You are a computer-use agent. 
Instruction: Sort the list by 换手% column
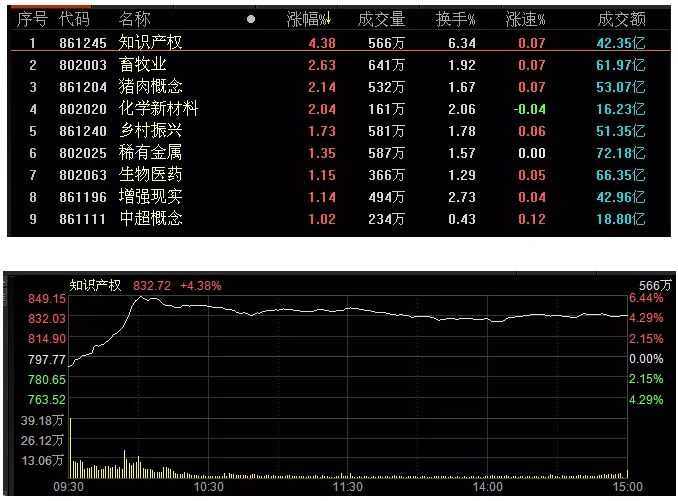pyautogui.click(x=455, y=19)
